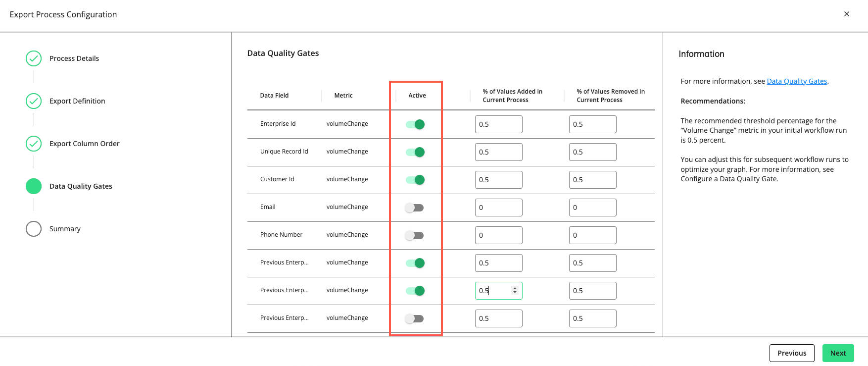
Task: Disable the Enterprise Id active toggle
Action: pos(415,124)
